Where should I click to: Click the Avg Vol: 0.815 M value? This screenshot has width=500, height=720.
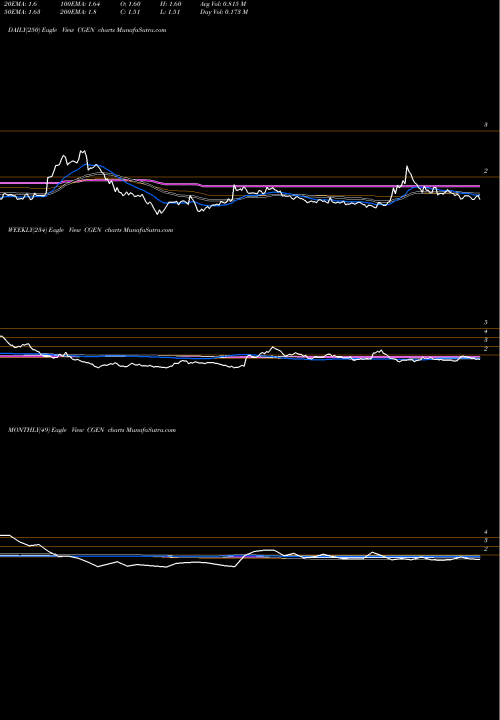point(223,4)
